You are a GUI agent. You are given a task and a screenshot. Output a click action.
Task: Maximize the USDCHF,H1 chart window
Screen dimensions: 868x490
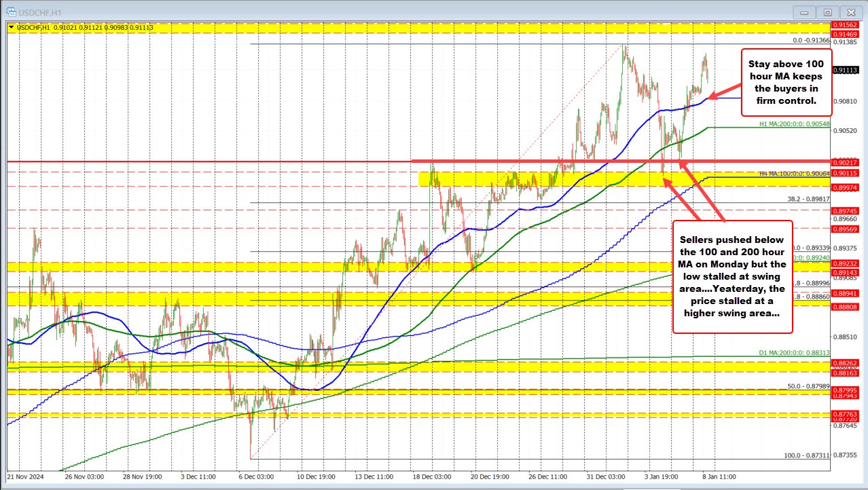tap(827, 12)
